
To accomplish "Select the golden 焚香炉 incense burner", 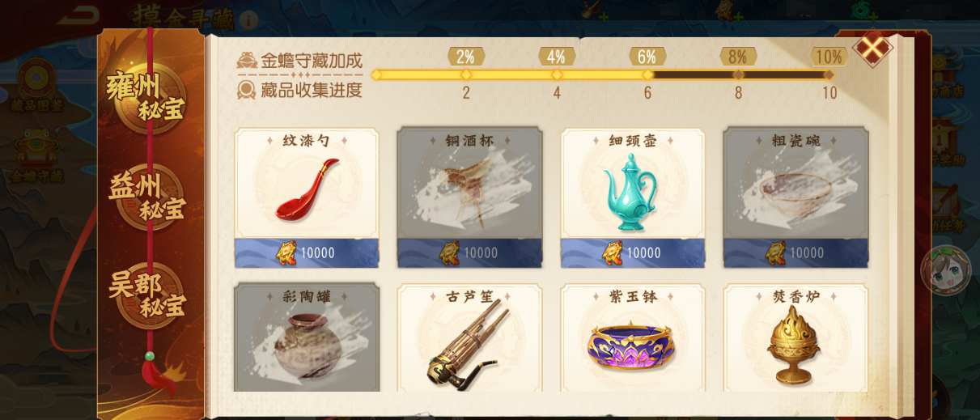I will [795, 337].
